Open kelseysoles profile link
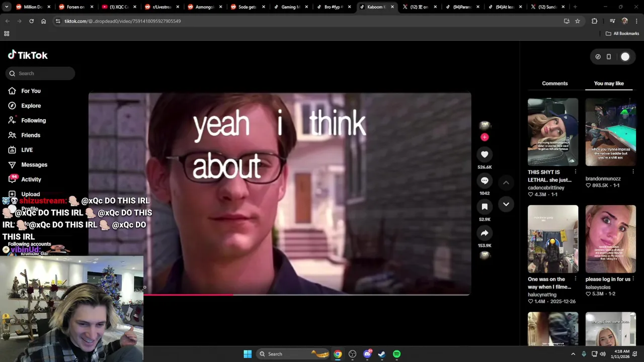The width and height of the screenshot is (644, 362). pyautogui.click(x=598, y=287)
